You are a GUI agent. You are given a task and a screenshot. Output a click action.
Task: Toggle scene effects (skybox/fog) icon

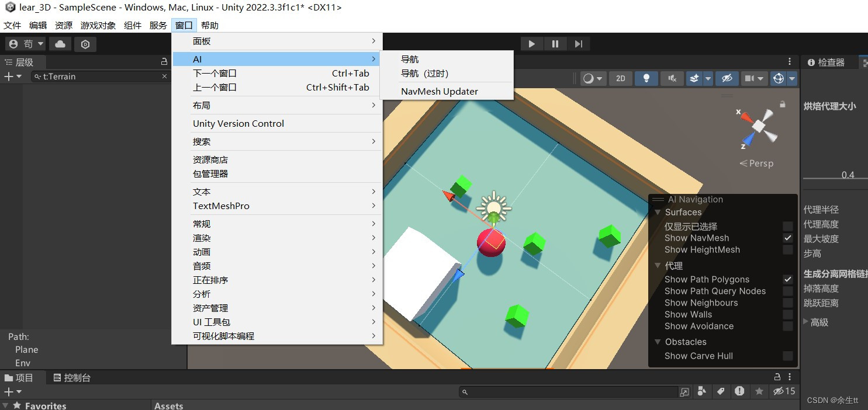coord(694,78)
